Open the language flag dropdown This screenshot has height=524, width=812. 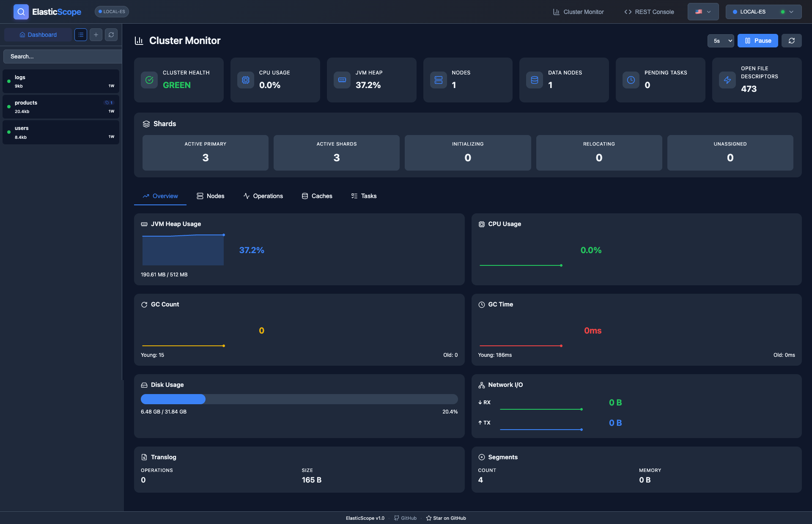pyautogui.click(x=703, y=11)
